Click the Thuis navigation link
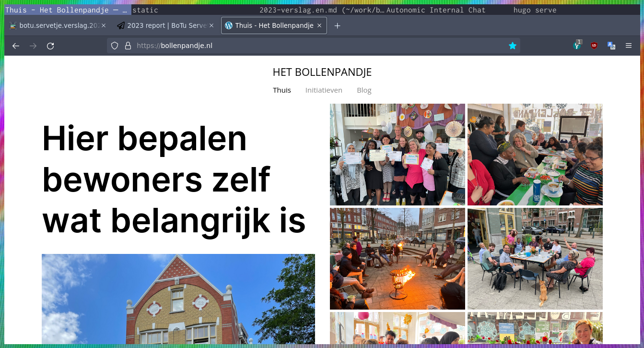 point(282,90)
